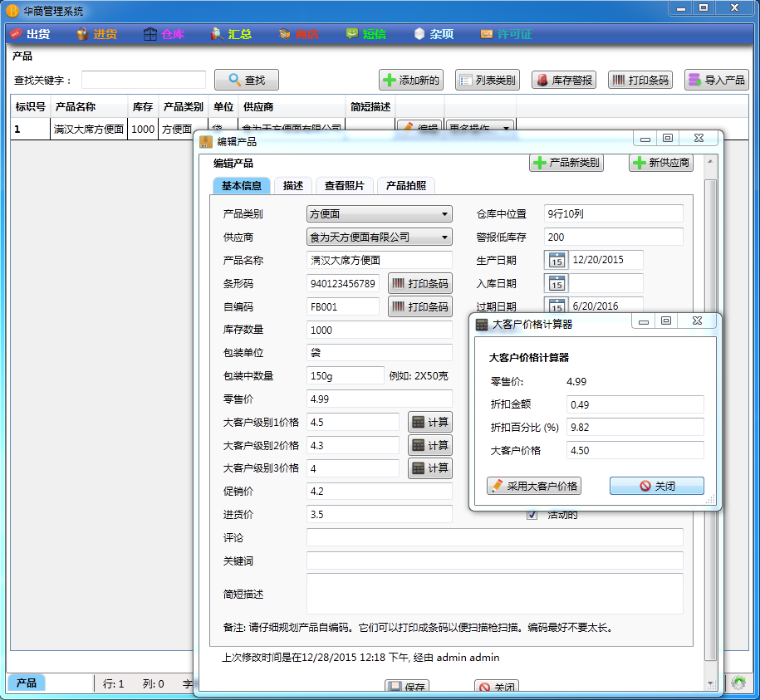The image size is (760, 700).
Task: Expand the 供应商 dropdown
Action: [x=379, y=237]
